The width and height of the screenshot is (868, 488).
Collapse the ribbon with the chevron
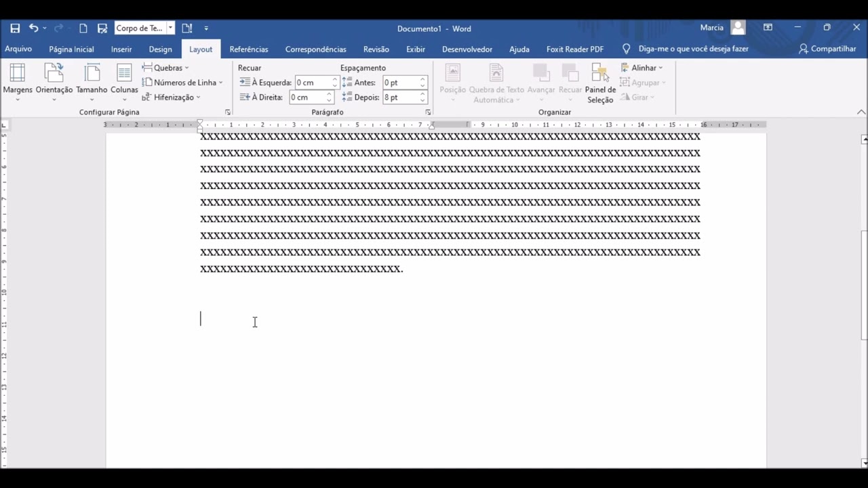pyautogui.click(x=861, y=113)
